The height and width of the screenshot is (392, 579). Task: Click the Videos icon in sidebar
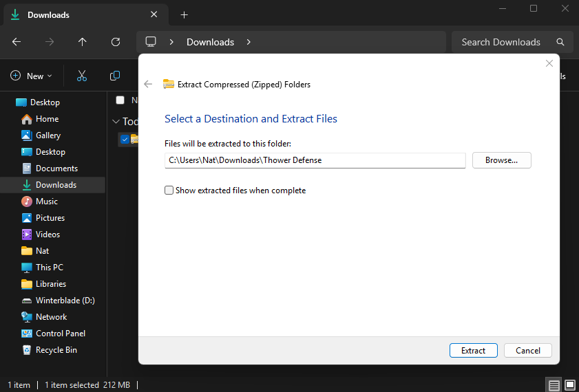pyautogui.click(x=27, y=234)
